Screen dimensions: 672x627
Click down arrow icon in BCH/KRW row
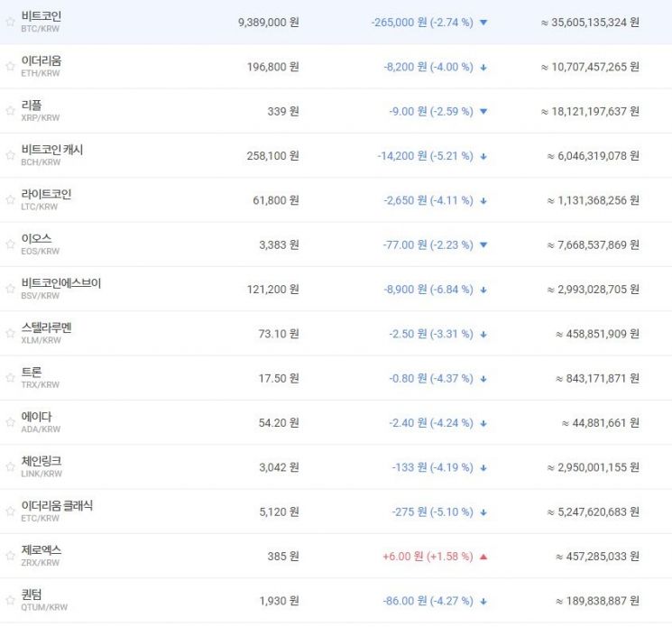tap(483, 156)
